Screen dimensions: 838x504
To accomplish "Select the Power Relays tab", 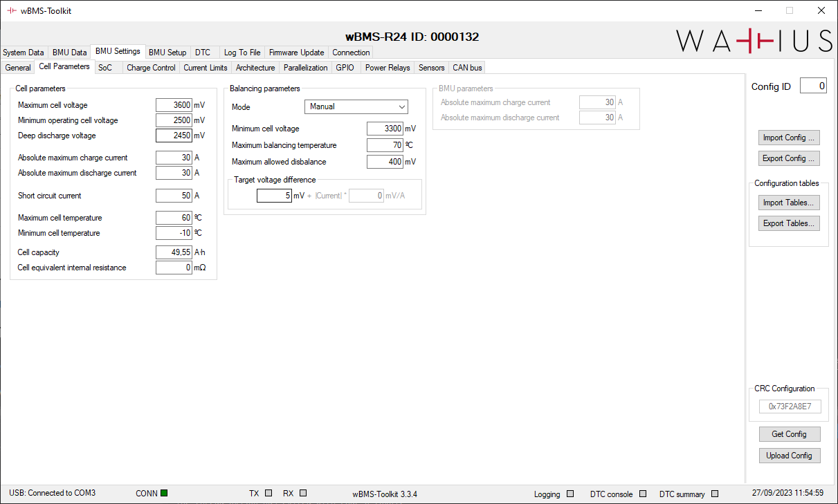I will tap(388, 68).
